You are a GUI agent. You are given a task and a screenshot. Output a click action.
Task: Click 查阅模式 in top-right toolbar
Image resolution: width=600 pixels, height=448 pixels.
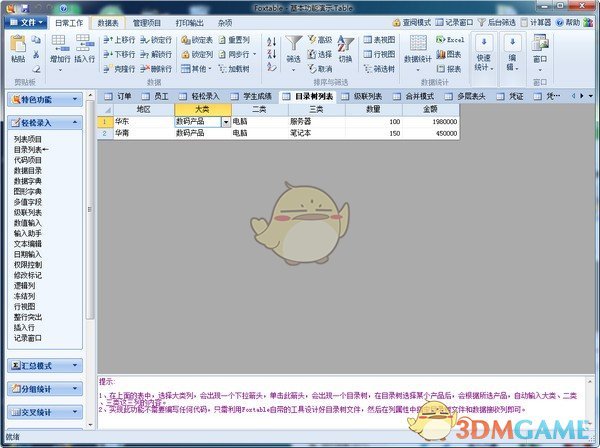411,23
